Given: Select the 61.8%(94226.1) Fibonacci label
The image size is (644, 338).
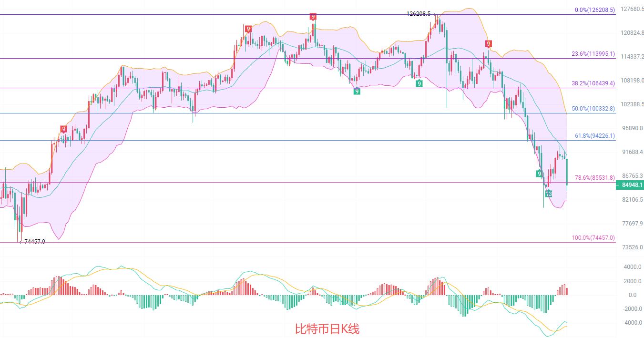Looking at the screenshot, I should point(594,136).
